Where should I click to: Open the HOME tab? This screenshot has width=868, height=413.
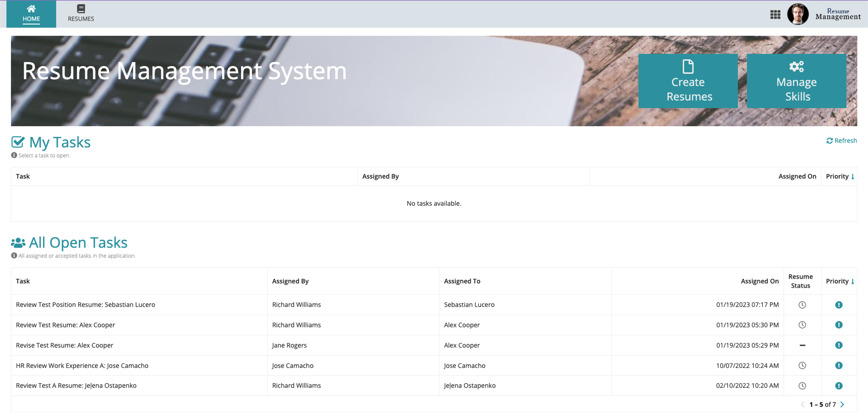pyautogui.click(x=31, y=14)
